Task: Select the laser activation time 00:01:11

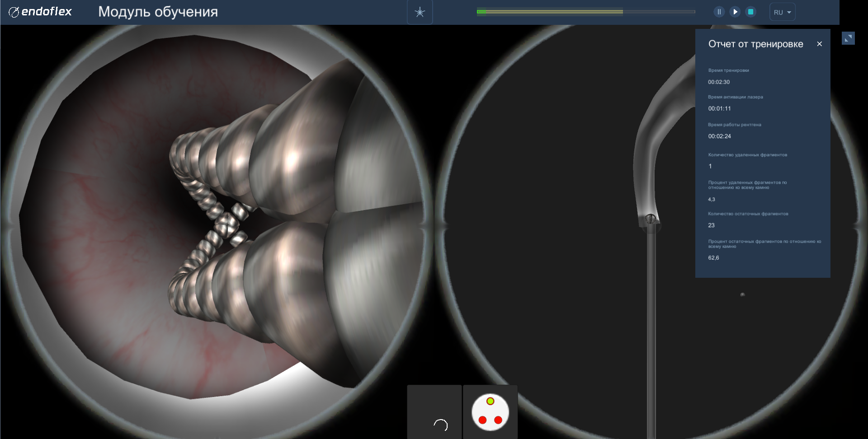Action: 719,108
